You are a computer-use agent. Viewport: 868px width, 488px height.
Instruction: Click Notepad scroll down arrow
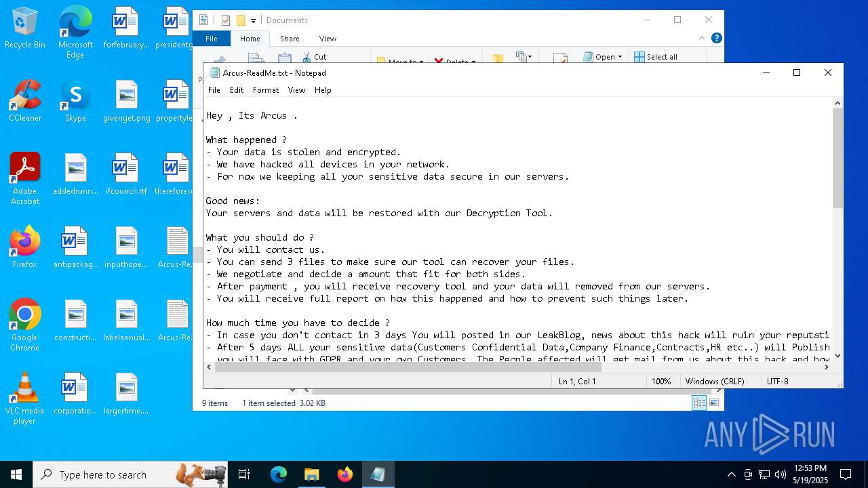point(837,355)
